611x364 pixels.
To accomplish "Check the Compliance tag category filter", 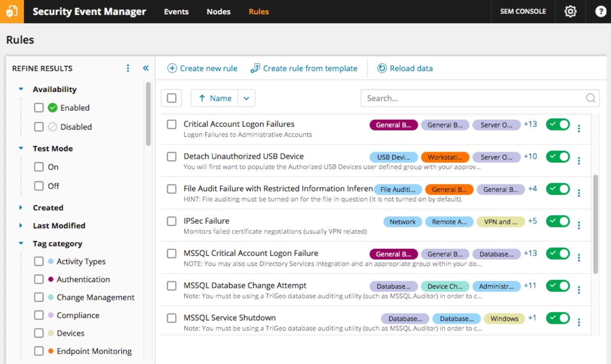I will (x=39, y=316).
